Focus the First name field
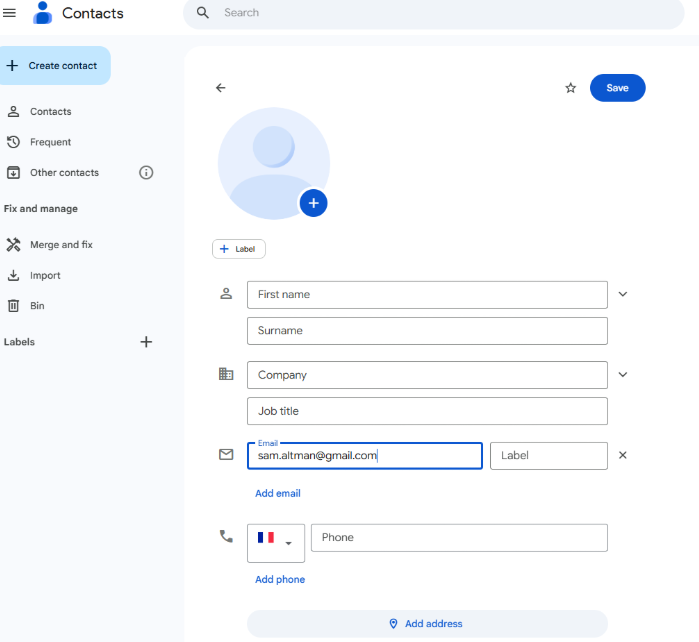Image resolution: width=699 pixels, height=642 pixels. point(427,295)
